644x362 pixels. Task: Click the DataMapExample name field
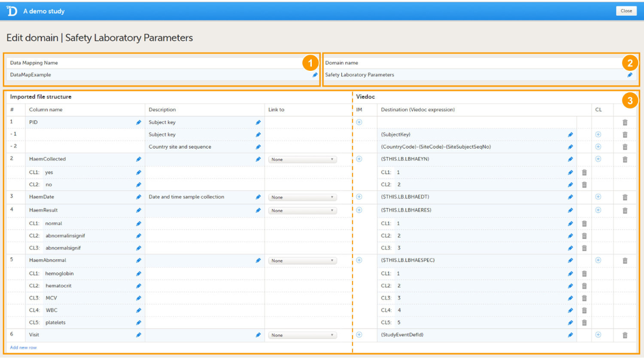coord(156,75)
